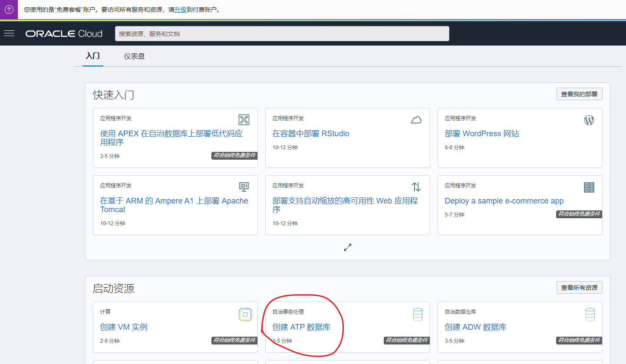
Task: Open the hamburger navigation menu
Action: pyautogui.click(x=9, y=33)
